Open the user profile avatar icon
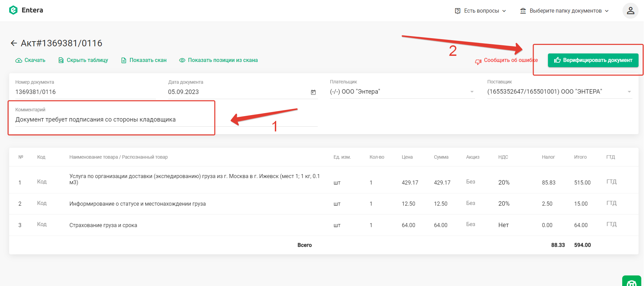644x286 pixels. tap(630, 11)
